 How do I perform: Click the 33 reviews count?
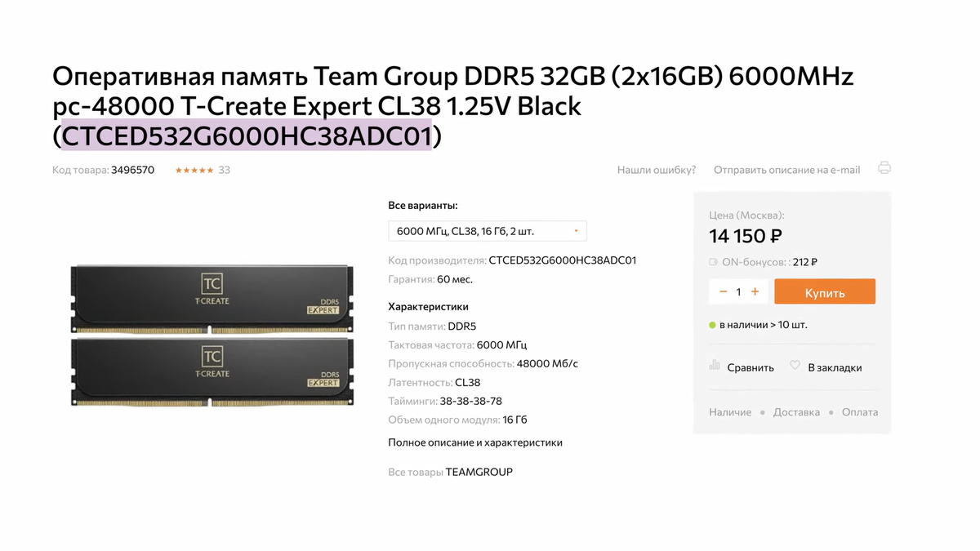(x=225, y=171)
